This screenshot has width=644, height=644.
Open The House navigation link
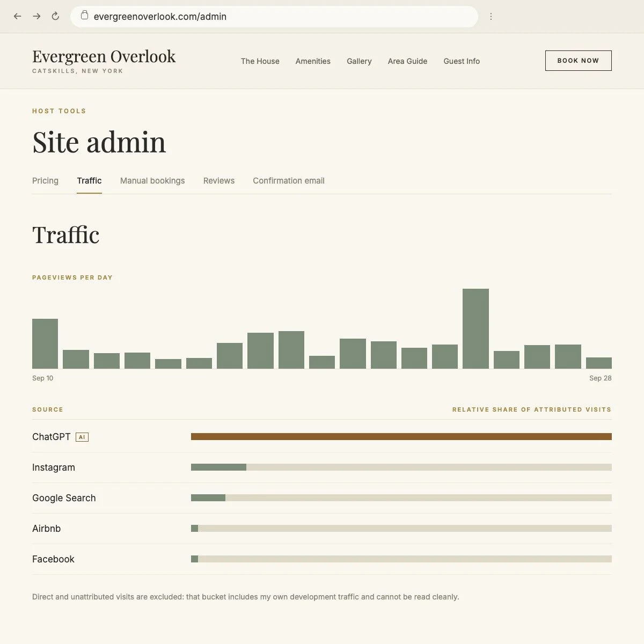[260, 61]
